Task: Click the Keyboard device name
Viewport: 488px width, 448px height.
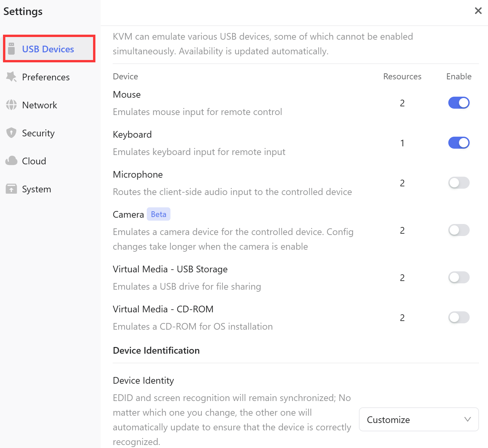Action: [x=132, y=134]
